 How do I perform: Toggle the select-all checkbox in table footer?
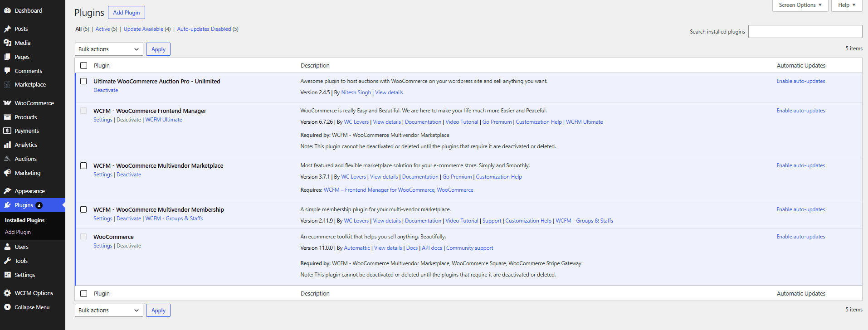83,293
